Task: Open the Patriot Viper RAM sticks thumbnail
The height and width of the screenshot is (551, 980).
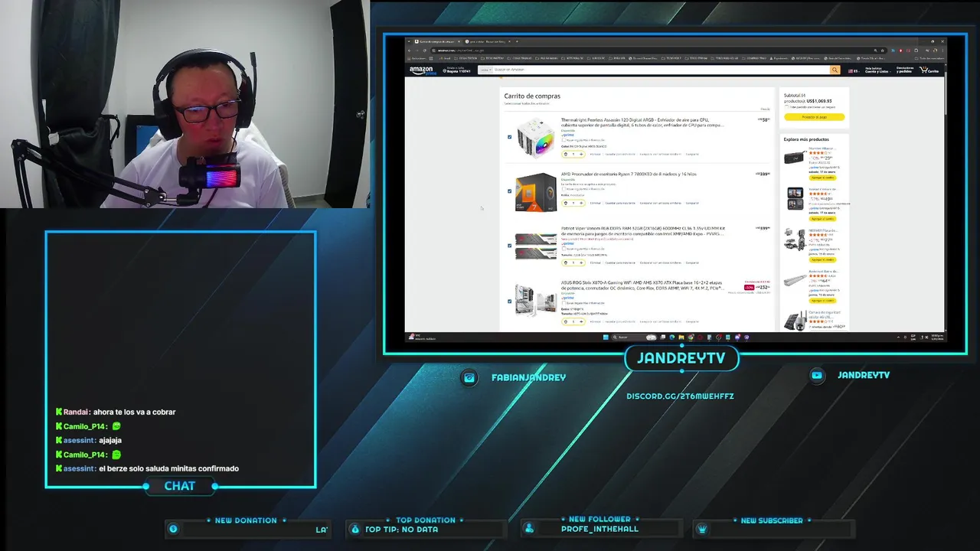Action: point(535,246)
